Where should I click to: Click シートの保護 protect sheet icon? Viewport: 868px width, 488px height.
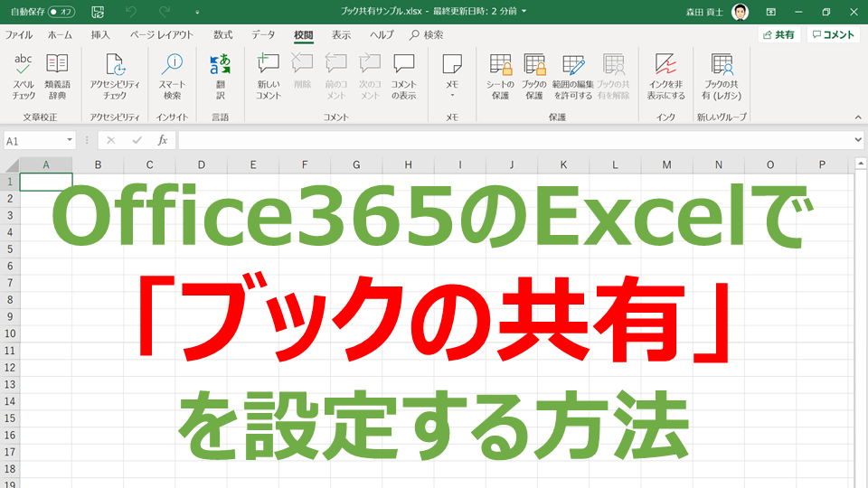click(501, 75)
